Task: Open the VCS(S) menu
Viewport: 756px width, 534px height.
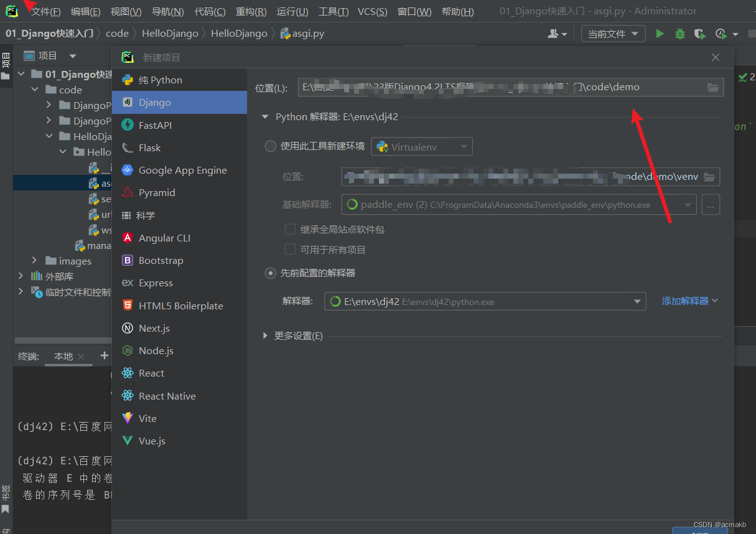Action: [x=372, y=12]
